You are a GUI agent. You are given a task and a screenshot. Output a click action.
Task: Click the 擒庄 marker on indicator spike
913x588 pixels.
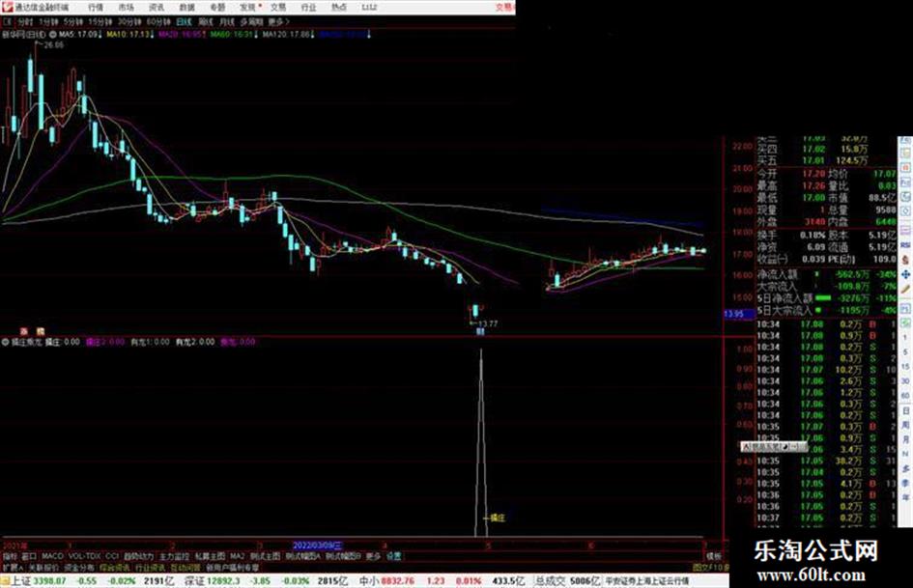(x=497, y=518)
